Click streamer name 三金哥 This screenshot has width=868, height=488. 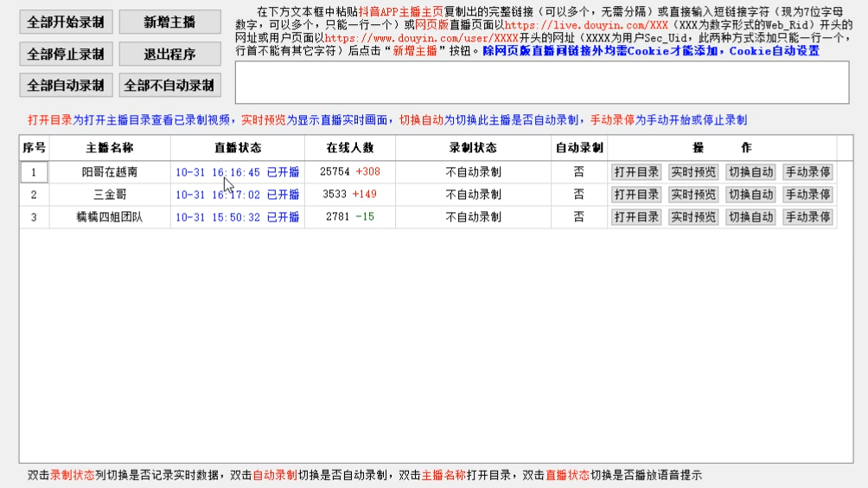click(110, 195)
